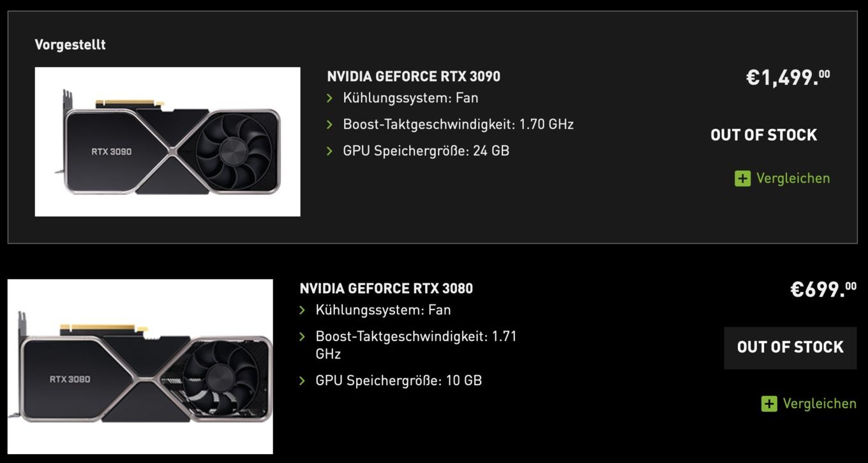Add RTX 3080 to comparison via Vergleichen
Image resolution: width=868 pixels, height=463 pixels.
[819, 404]
